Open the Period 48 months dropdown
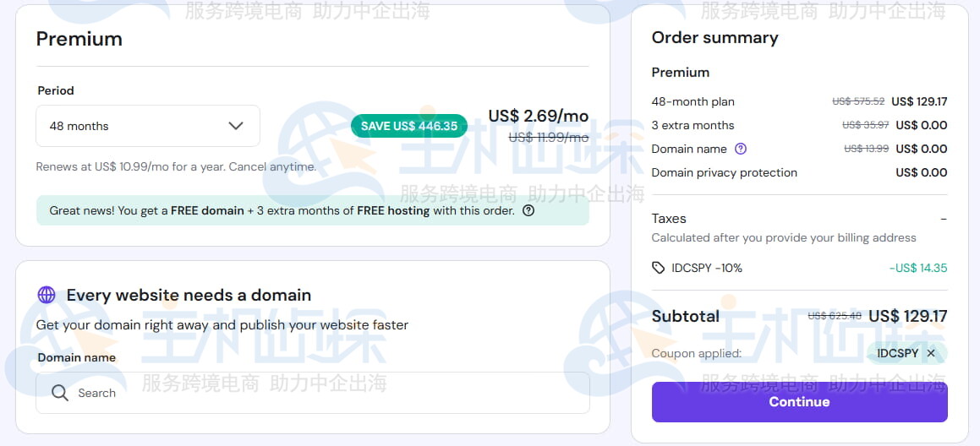Image resolution: width=980 pixels, height=446 pixels. tap(147, 126)
